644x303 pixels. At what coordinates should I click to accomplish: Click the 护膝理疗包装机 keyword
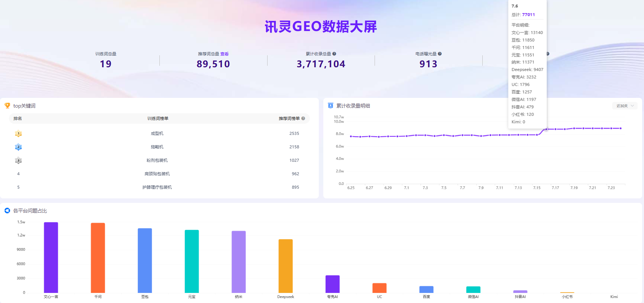pyautogui.click(x=157, y=187)
